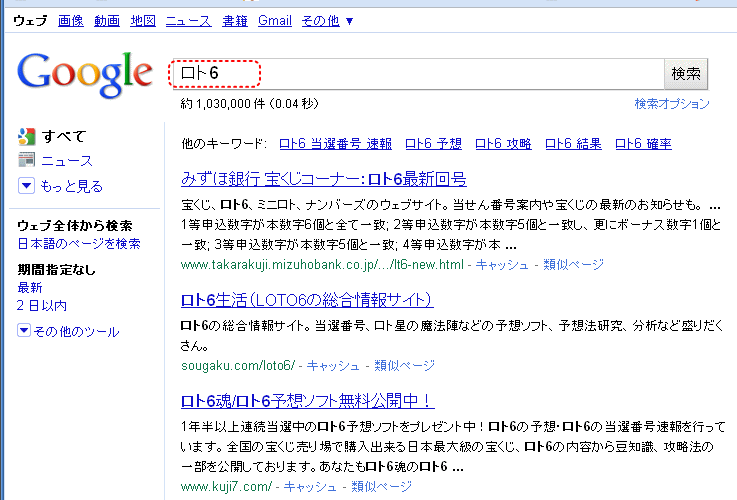
Task: Select 2 日以内 time filter
Action: 42,305
